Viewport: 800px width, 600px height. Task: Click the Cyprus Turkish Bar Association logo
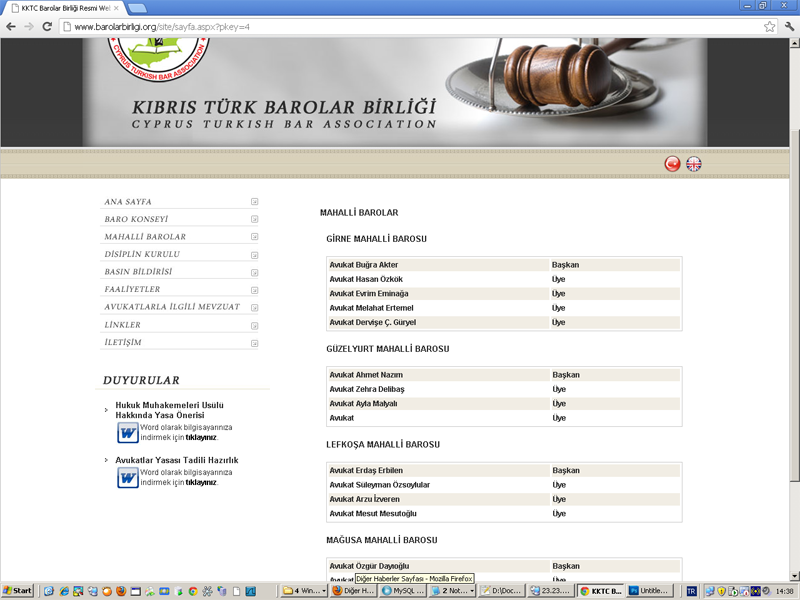(x=158, y=59)
